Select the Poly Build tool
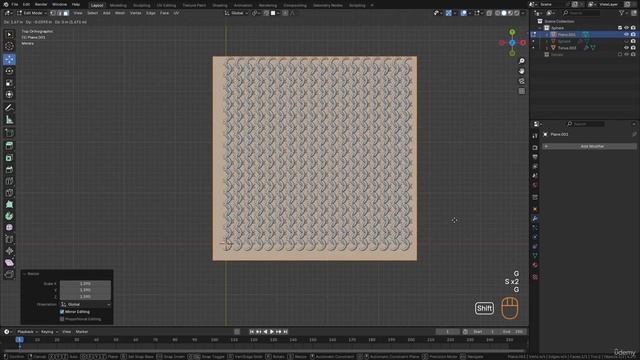Screen dimensions: 640x360 tap(9, 204)
